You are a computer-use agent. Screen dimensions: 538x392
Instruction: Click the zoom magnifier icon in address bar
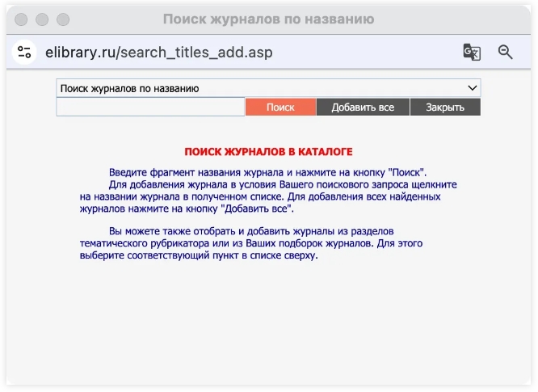(505, 53)
